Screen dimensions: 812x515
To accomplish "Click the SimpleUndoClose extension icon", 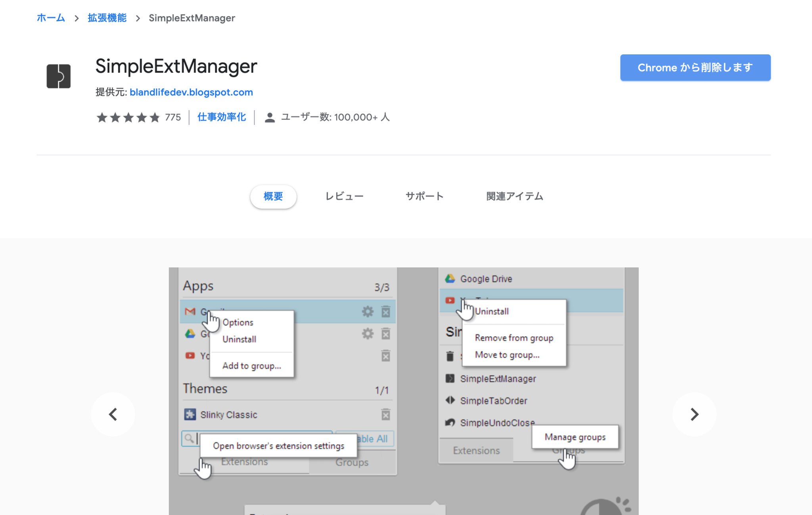I will point(450,423).
